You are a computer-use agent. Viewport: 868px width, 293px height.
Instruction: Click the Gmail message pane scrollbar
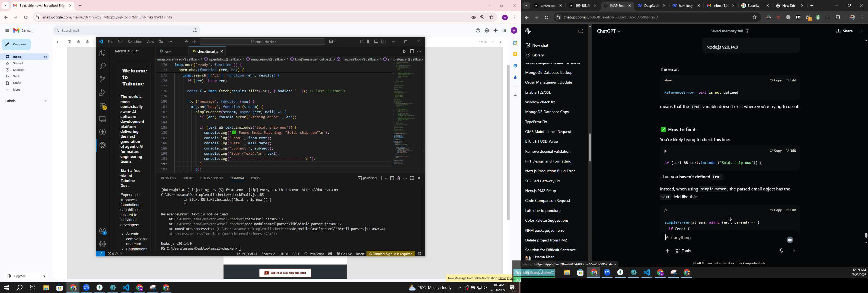(508, 142)
